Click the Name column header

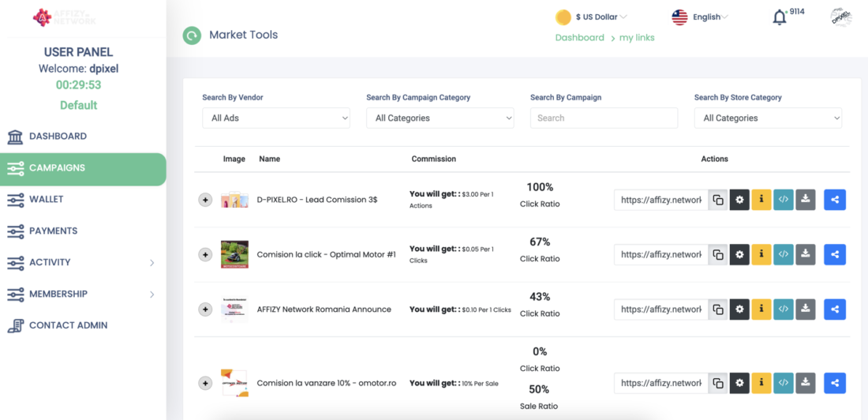(269, 159)
